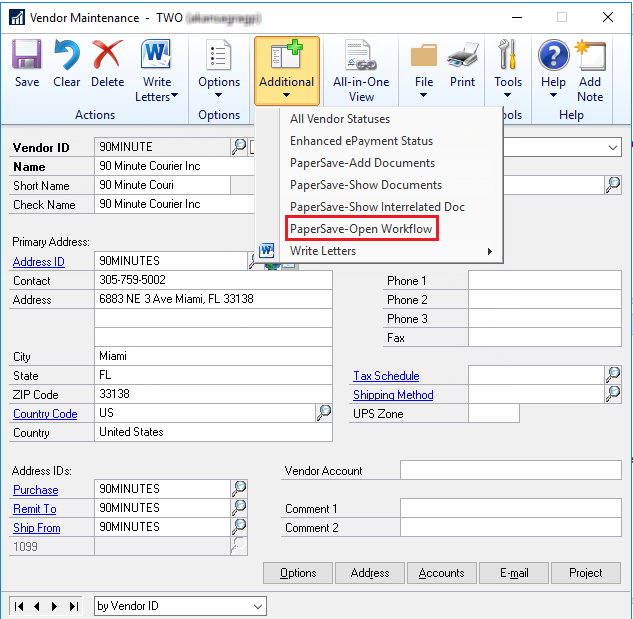Click the Save toolbar icon

click(27, 63)
